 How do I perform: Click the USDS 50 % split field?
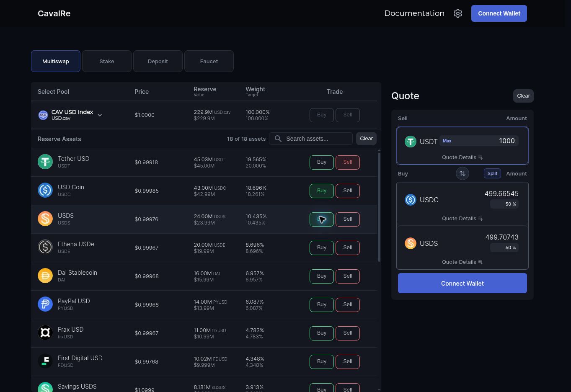click(x=504, y=248)
